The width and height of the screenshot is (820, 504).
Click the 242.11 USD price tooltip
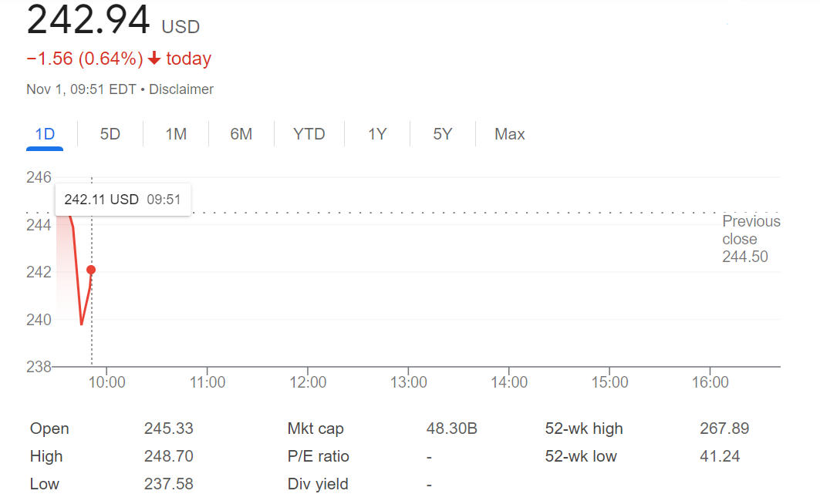[122, 200]
